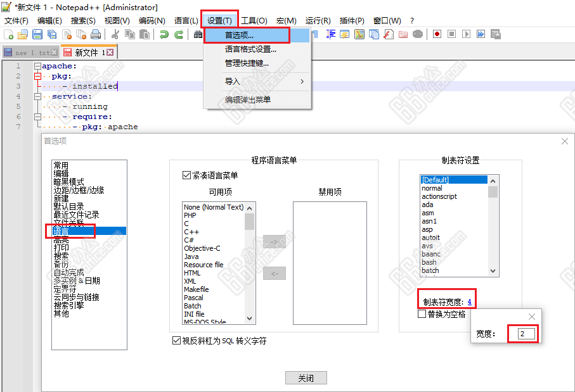Open the Document List toolbar icon
The width and height of the screenshot is (575, 392).
pyautogui.click(x=374, y=34)
